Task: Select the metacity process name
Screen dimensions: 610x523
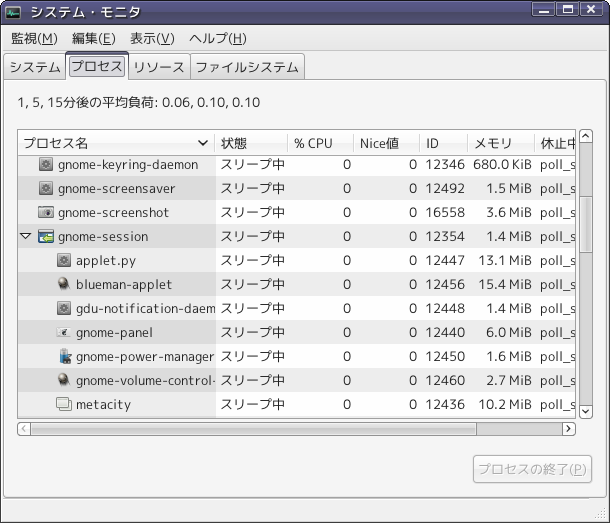Action: point(103,405)
